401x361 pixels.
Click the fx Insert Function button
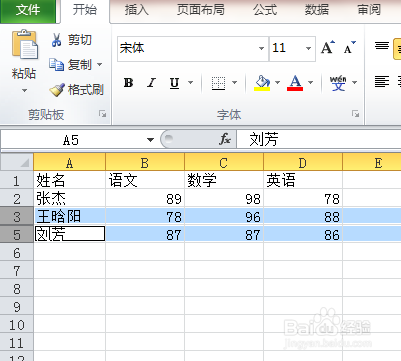225,139
